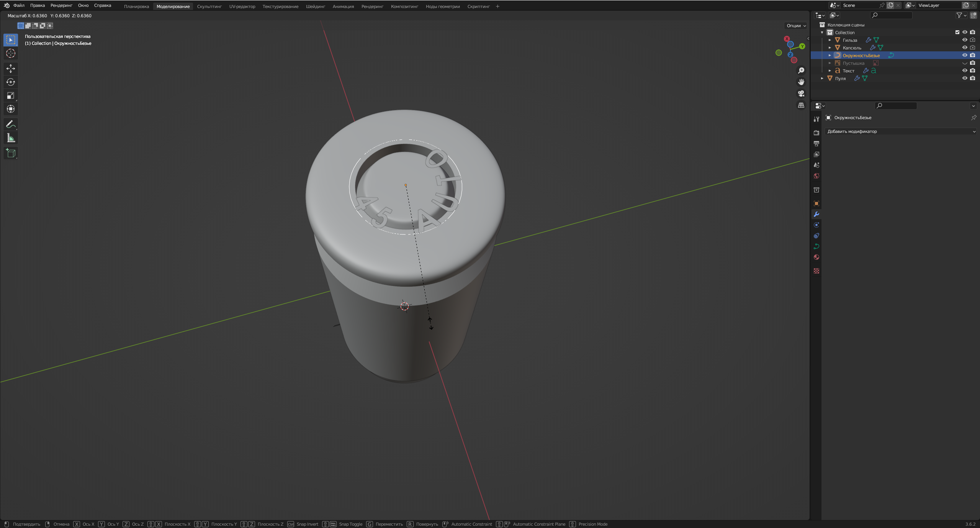Click the outliner search field

click(x=891, y=15)
